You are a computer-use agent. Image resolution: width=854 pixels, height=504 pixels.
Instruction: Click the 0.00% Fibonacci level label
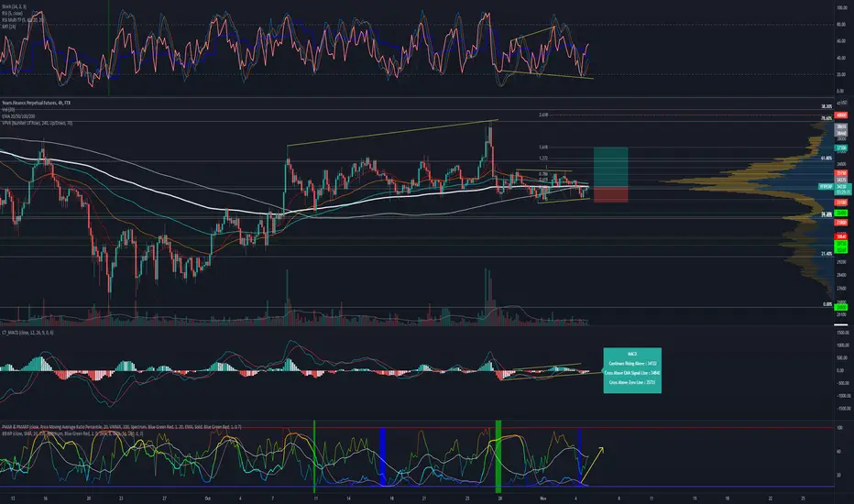point(827,304)
